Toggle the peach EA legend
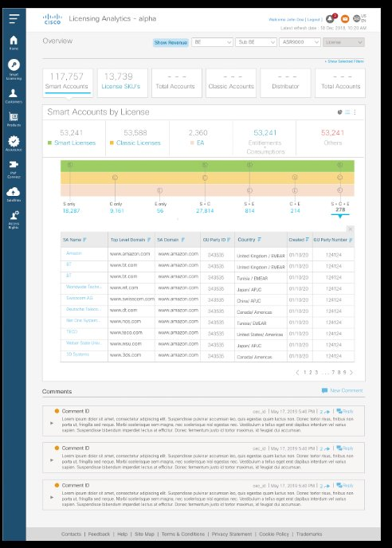 [x=192, y=143]
